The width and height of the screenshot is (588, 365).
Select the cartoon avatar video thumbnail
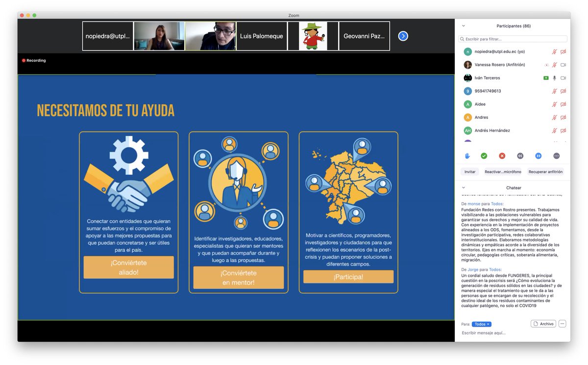click(313, 36)
